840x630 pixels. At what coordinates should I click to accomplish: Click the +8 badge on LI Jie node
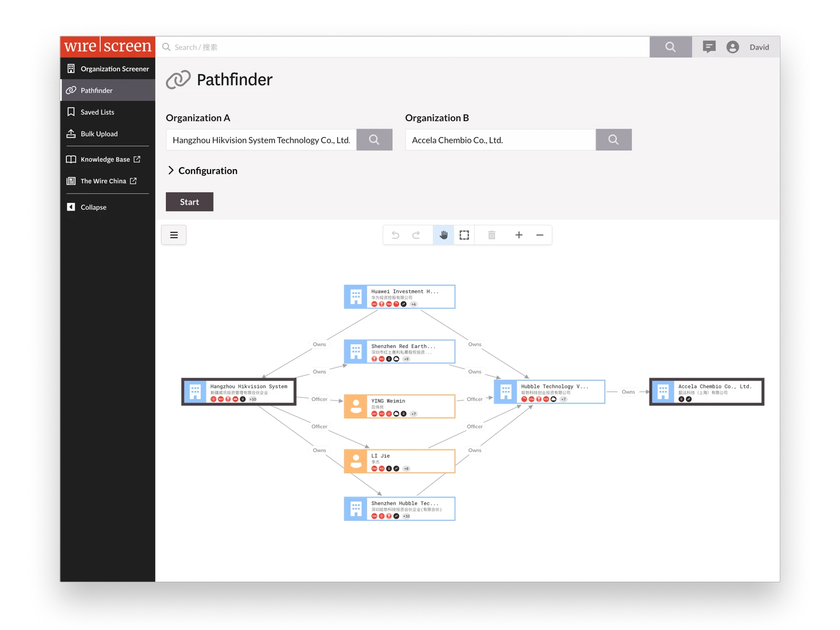[x=406, y=469]
